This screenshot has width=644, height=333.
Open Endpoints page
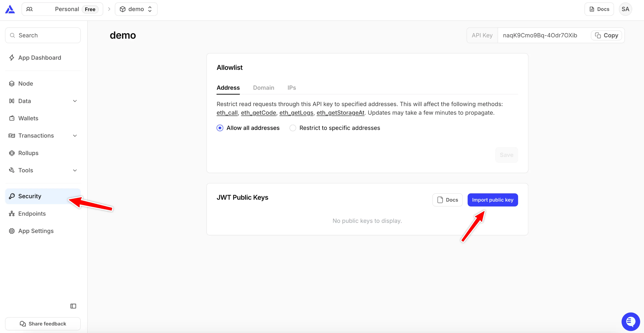pos(32,214)
